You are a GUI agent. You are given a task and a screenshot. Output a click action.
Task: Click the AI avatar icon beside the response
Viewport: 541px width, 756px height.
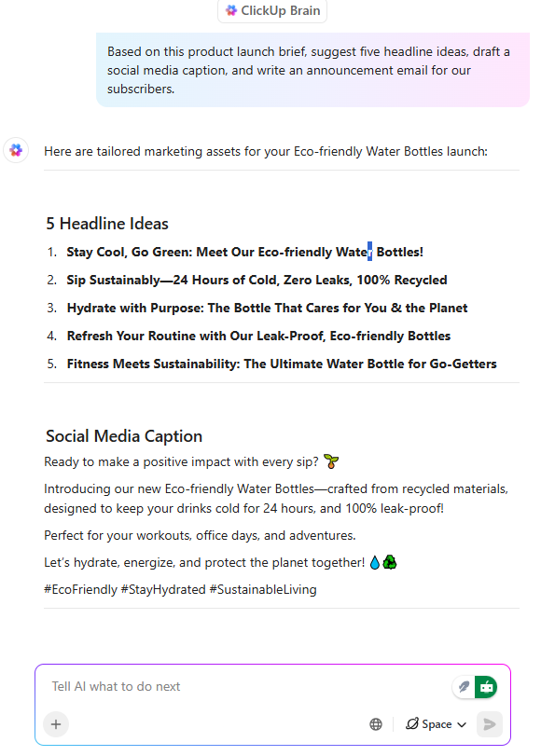click(x=15, y=150)
